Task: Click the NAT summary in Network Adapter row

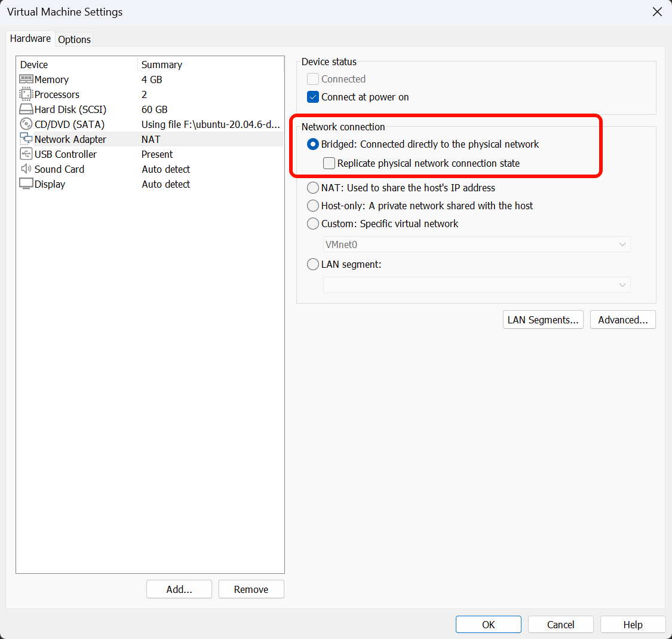Action: [151, 139]
